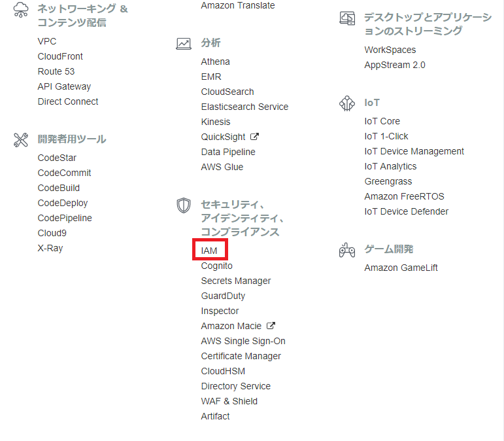Click the Amazon Macie external link icon
Image resolution: width=504 pixels, height=441 pixels.
(x=271, y=326)
